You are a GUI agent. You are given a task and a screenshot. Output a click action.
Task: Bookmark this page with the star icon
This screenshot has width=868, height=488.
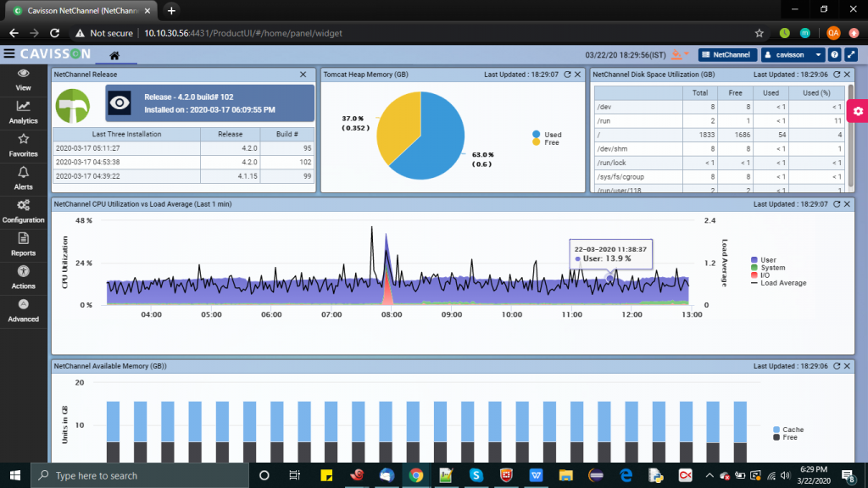coord(759,33)
